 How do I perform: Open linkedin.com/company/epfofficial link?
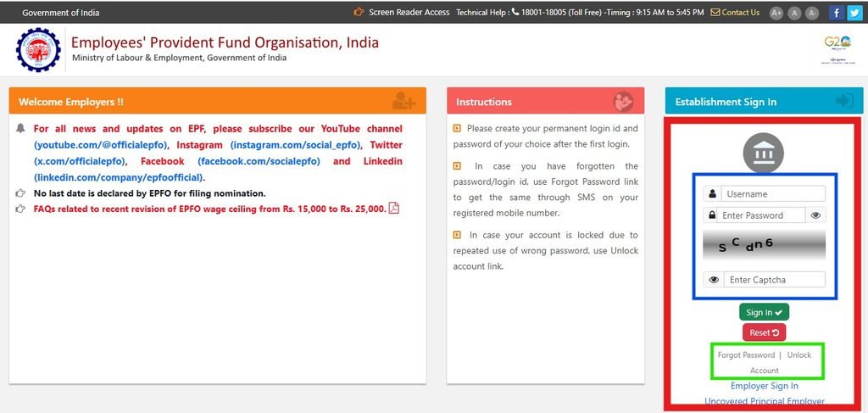pos(119,178)
